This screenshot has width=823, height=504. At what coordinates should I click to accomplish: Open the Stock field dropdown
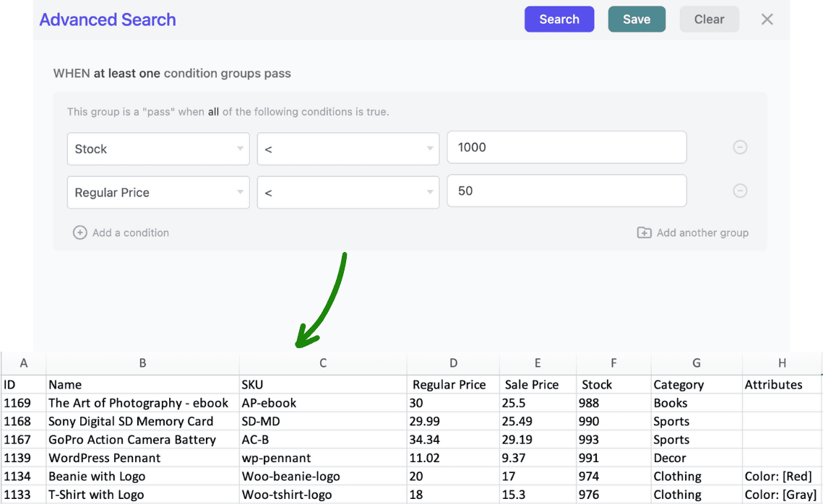click(x=158, y=149)
